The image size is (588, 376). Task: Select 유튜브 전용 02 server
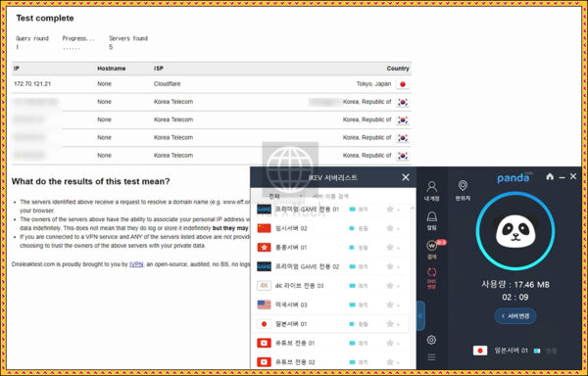click(329, 361)
